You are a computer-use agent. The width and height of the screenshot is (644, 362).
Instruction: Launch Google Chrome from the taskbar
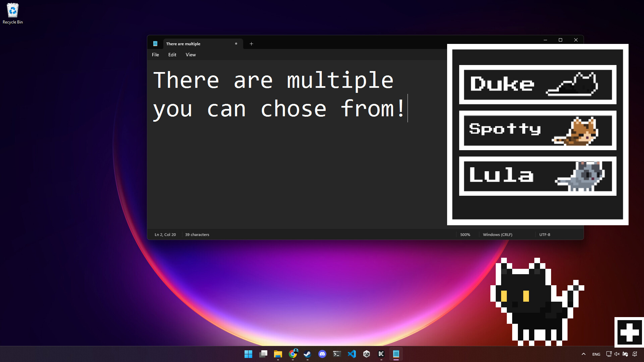[293, 354]
